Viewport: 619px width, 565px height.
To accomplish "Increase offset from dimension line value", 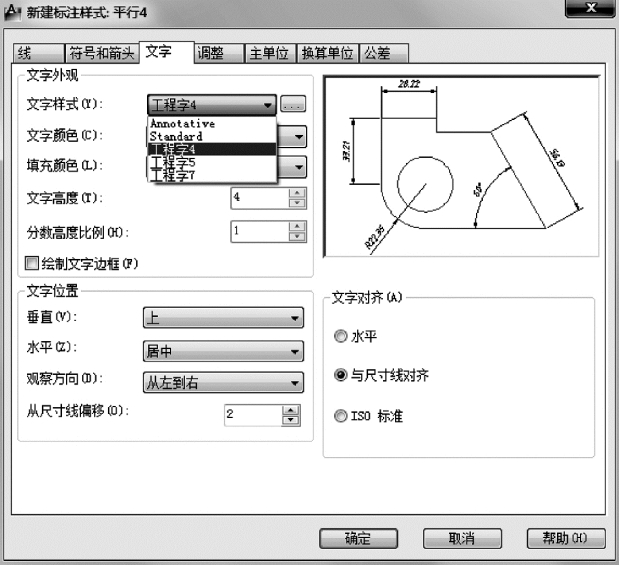I will tap(291, 407).
